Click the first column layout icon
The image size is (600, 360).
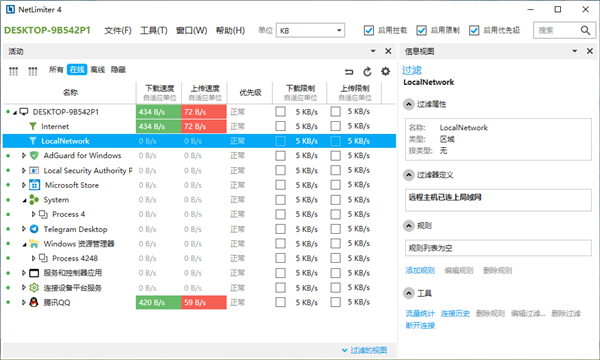pos(14,71)
